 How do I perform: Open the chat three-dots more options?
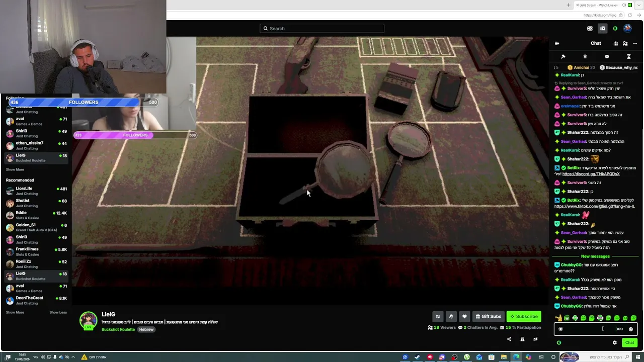click(x=635, y=43)
